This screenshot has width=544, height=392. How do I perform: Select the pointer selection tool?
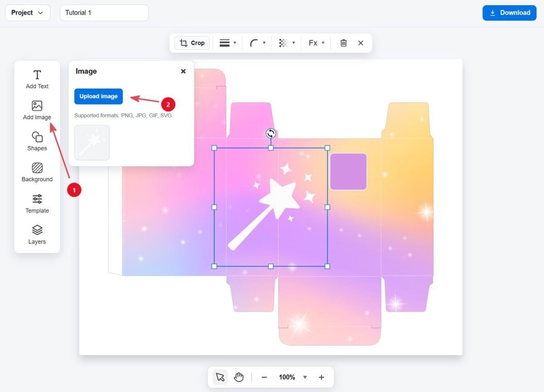[220, 377]
